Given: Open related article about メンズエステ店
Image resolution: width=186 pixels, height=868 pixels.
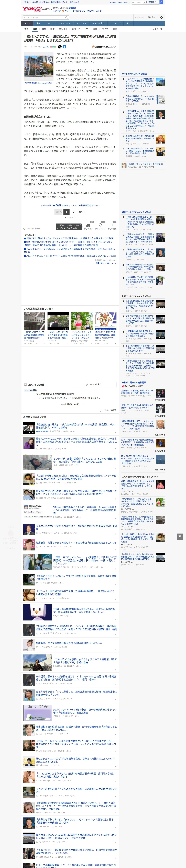Looking at the screenshot, I should pos(69,238).
